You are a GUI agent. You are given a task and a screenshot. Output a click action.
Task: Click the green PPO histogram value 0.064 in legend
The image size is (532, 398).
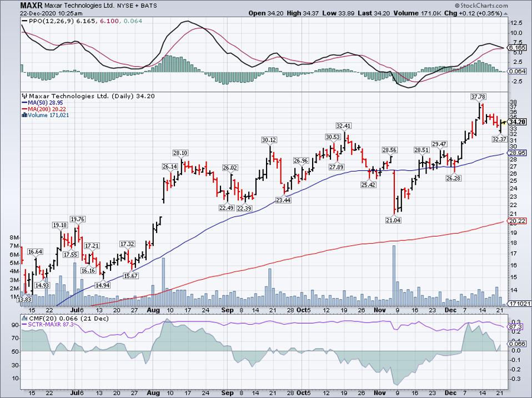pos(133,21)
